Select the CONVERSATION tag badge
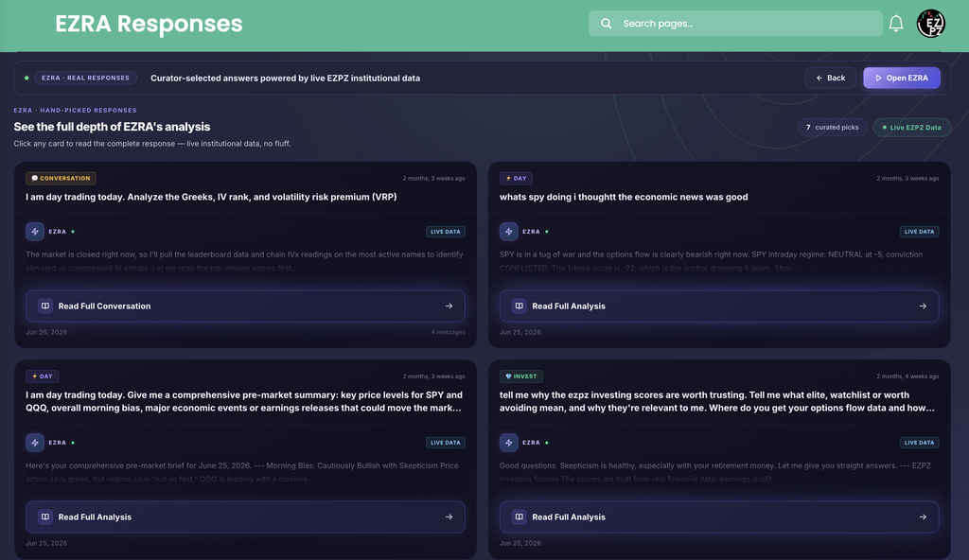The width and height of the screenshot is (969, 560). tap(61, 178)
